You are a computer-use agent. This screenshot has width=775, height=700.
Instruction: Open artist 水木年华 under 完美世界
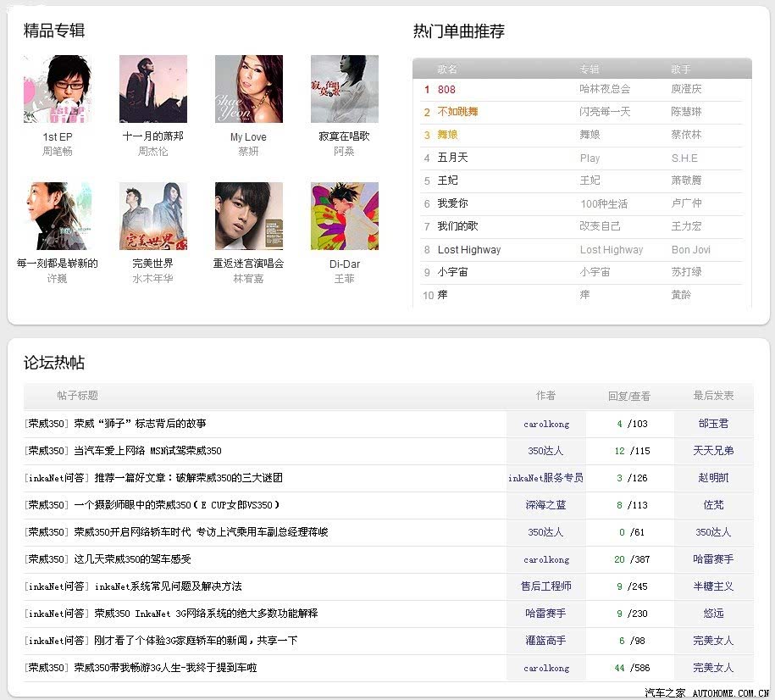(153, 279)
